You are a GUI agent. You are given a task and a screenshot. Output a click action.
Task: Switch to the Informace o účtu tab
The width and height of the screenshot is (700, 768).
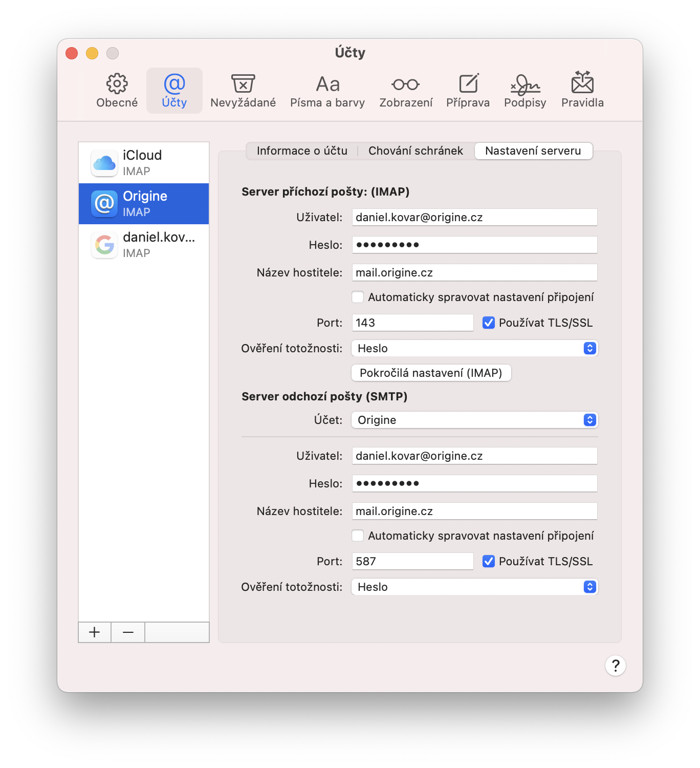(302, 151)
